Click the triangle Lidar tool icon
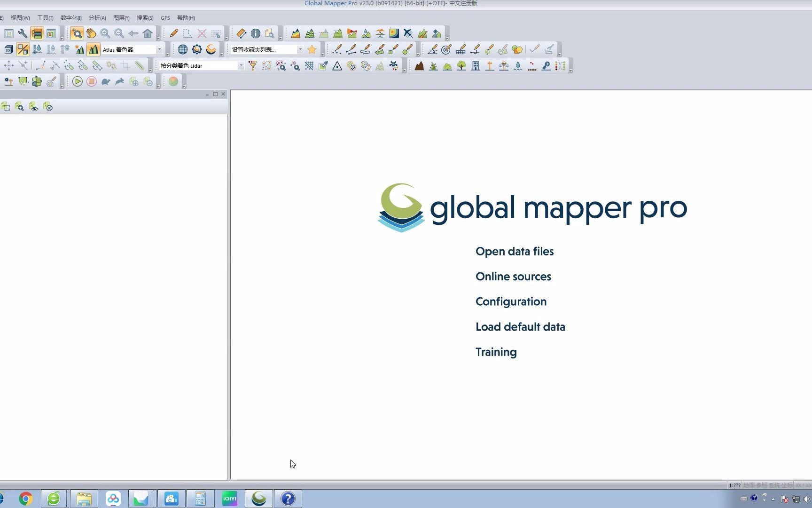Image resolution: width=812 pixels, height=508 pixels. [x=337, y=66]
